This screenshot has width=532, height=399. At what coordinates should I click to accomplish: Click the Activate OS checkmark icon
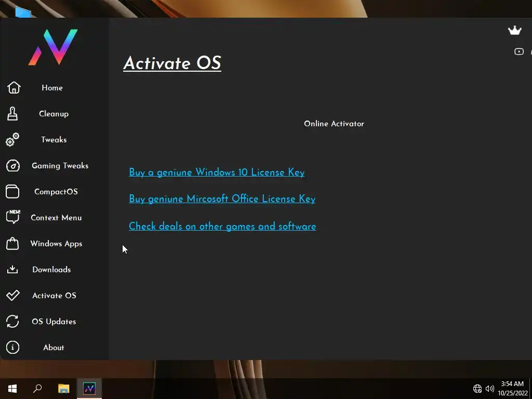[13, 295]
